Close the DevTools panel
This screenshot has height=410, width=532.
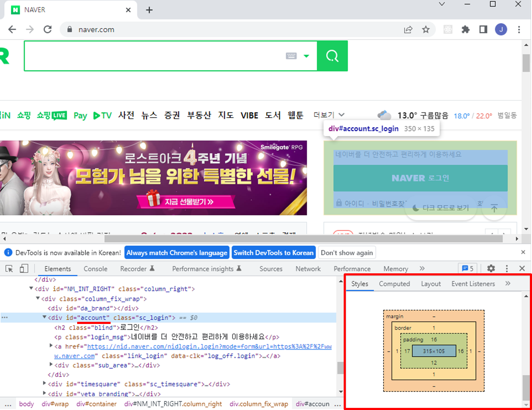[522, 268]
